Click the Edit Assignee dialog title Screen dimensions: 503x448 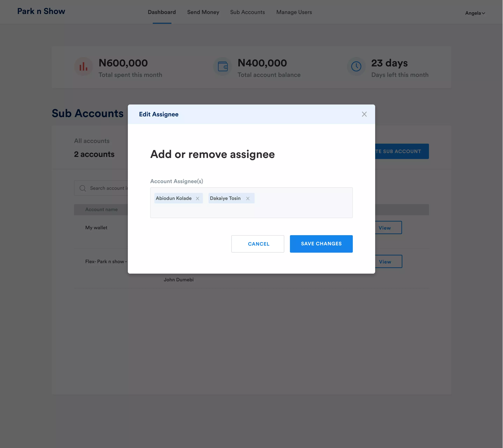(159, 114)
